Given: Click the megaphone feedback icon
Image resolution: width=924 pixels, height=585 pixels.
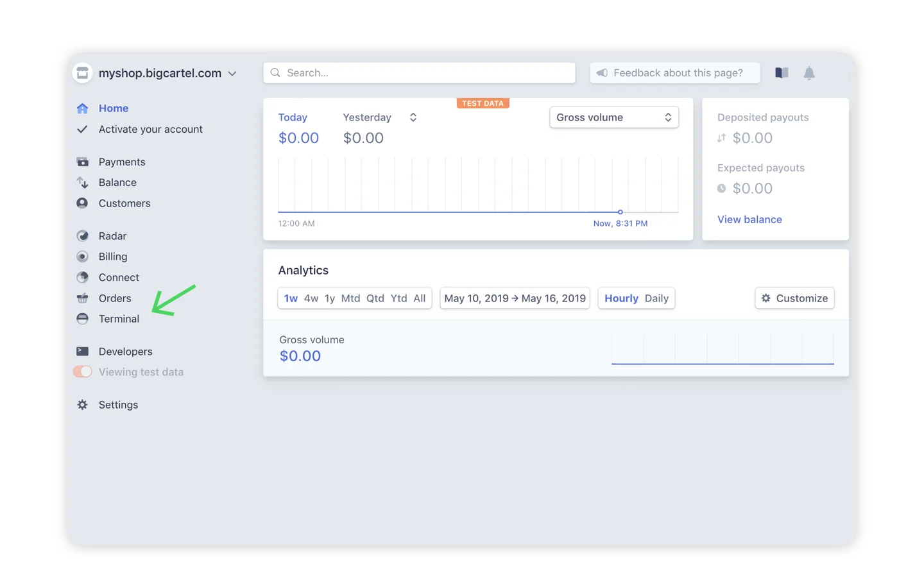Looking at the screenshot, I should pos(602,73).
